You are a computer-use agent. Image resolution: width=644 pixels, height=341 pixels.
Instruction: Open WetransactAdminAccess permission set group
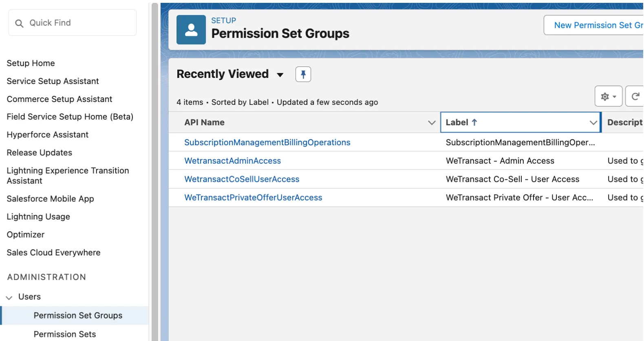click(x=232, y=161)
